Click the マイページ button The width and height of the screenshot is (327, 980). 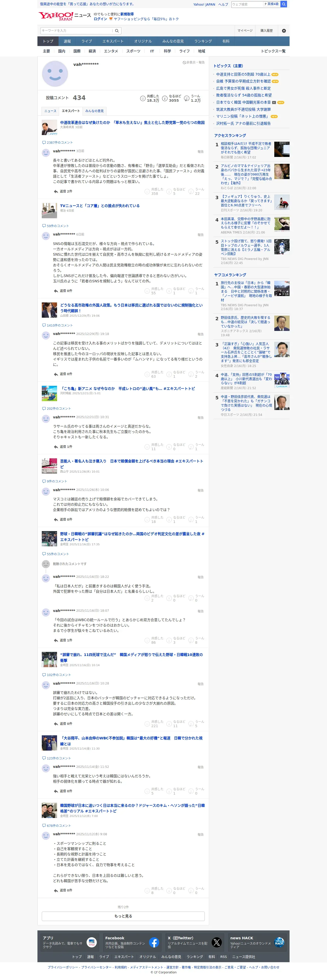click(x=245, y=31)
